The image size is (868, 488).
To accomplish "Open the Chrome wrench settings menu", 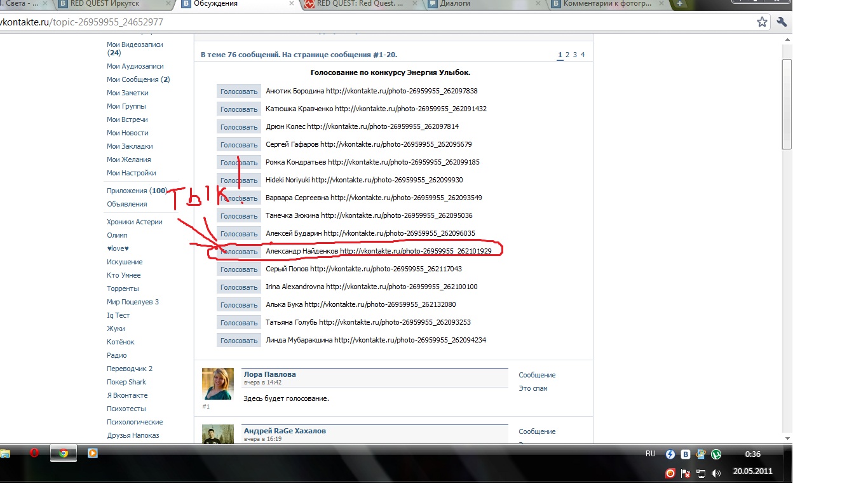I will (x=782, y=22).
